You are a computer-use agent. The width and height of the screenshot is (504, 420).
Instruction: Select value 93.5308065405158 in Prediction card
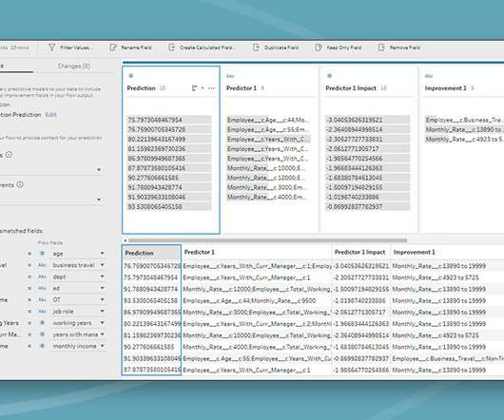[x=169, y=206]
